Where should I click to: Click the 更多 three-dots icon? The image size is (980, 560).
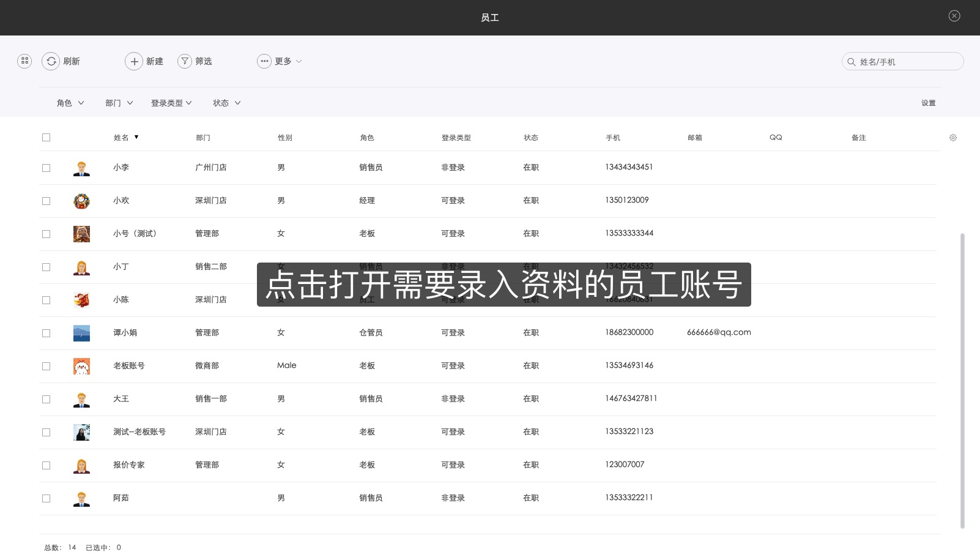pyautogui.click(x=264, y=61)
